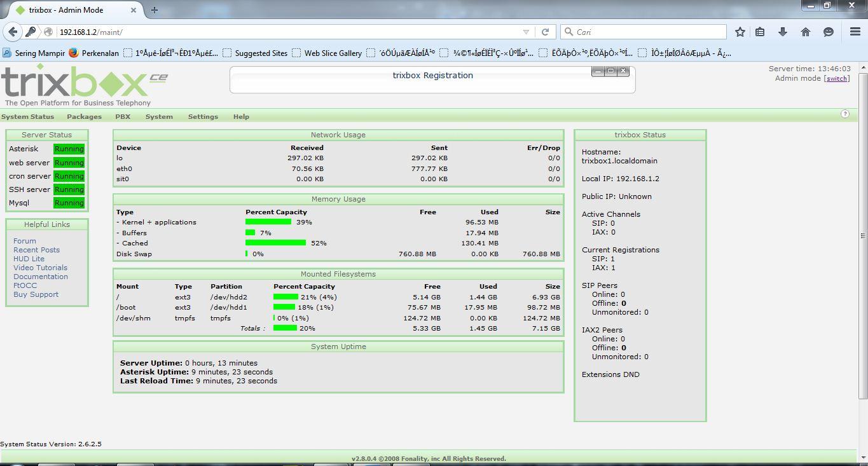
Task: Open the Documentation link
Action: (41, 277)
